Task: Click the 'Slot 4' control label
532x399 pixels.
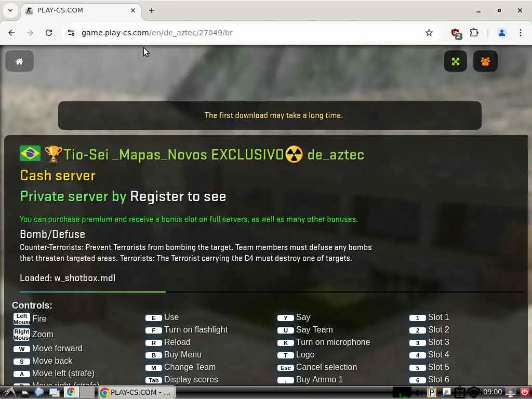Action: [x=438, y=354]
